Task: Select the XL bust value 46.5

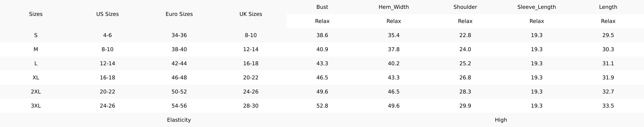Action: tap(322, 77)
